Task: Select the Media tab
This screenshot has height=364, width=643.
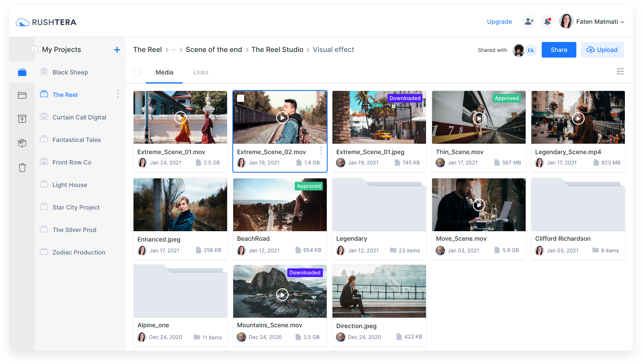Action: (164, 72)
